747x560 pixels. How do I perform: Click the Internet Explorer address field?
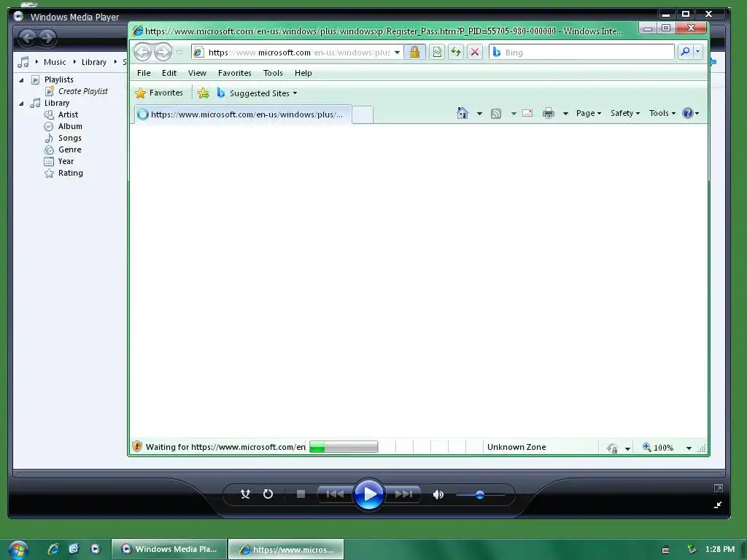299,52
